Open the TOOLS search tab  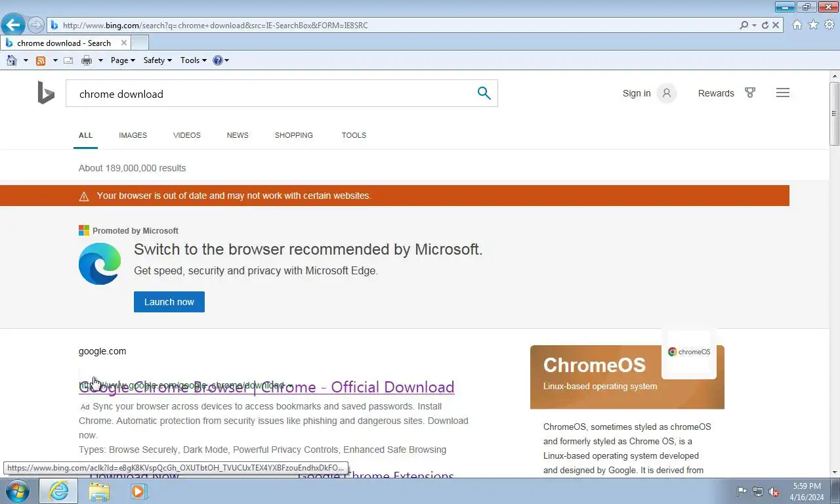click(354, 135)
